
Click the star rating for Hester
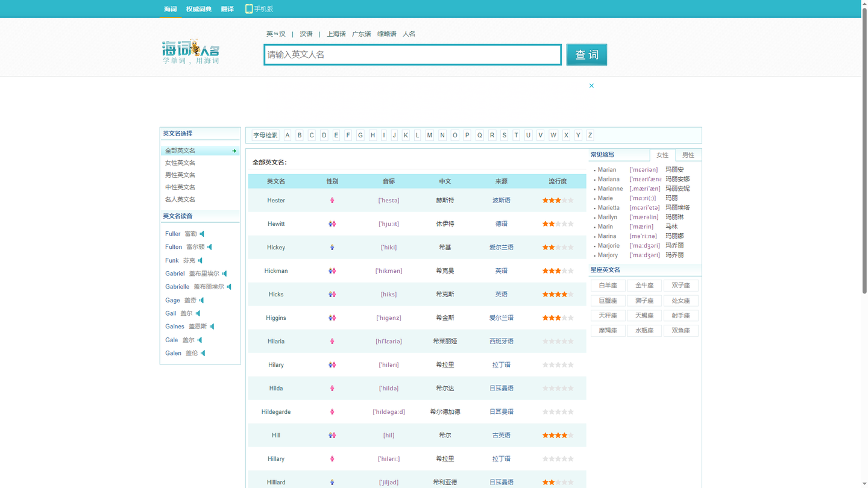(558, 200)
